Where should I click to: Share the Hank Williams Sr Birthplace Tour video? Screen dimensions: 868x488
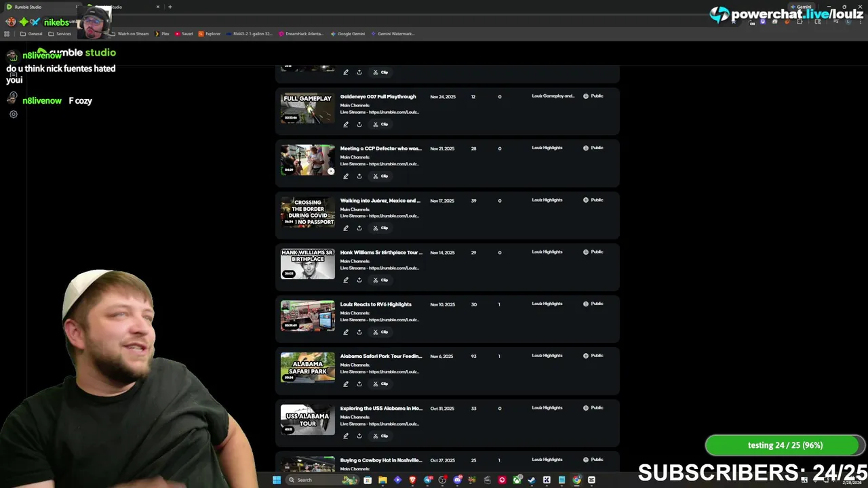click(359, 280)
